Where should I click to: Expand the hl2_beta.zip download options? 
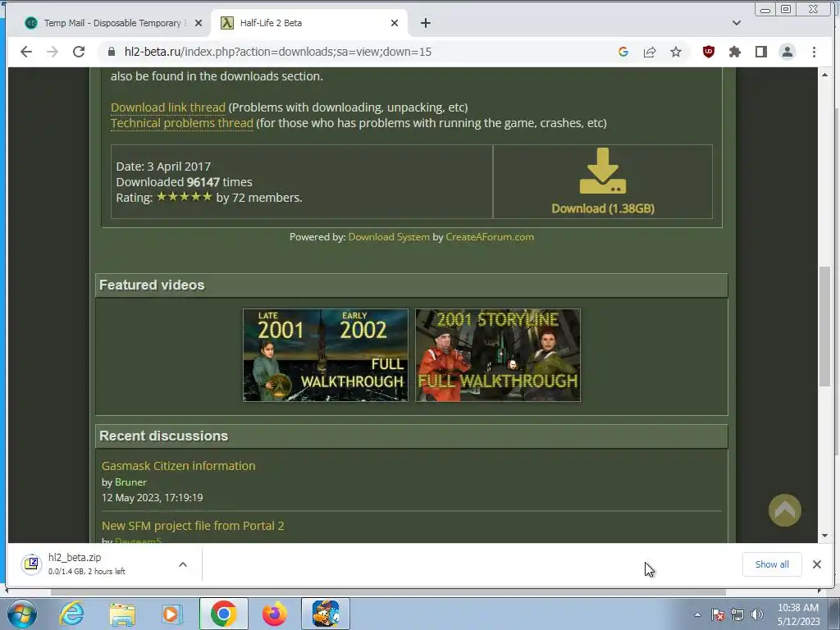point(183,564)
